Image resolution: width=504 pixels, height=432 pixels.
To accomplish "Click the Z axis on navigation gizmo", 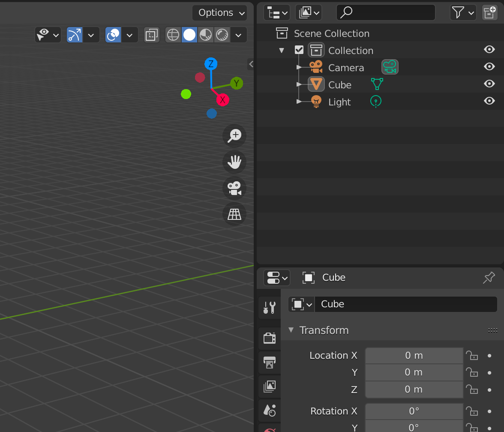I will 211,63.
